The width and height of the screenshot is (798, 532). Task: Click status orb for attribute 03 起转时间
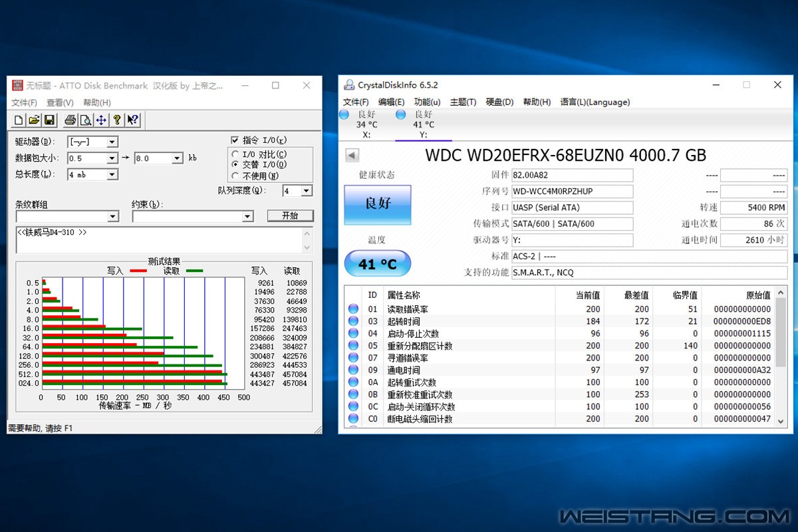[353, 321]
